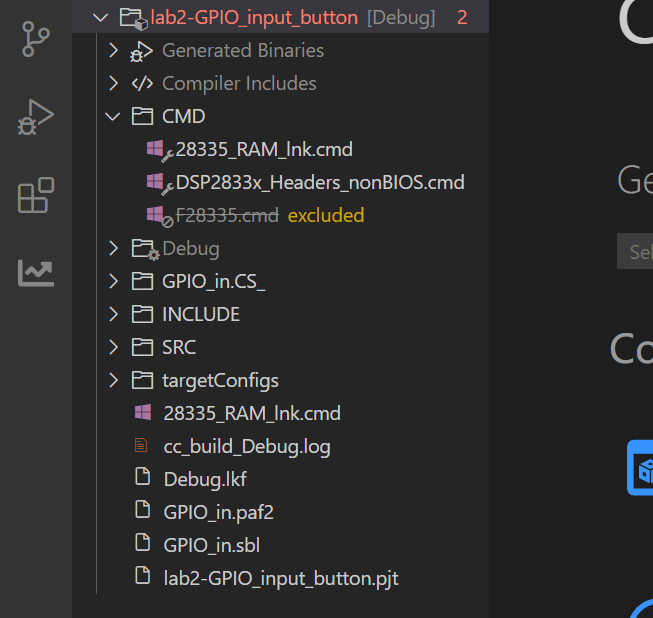653x618 pixels.
Task: Open the Run and Debug icon
Action: [36, 117]
